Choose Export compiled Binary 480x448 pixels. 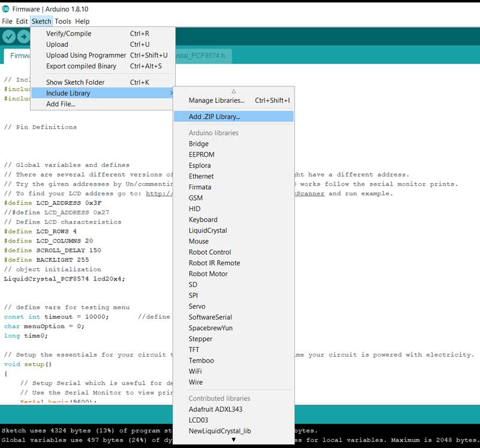click(x=103, y=66)
